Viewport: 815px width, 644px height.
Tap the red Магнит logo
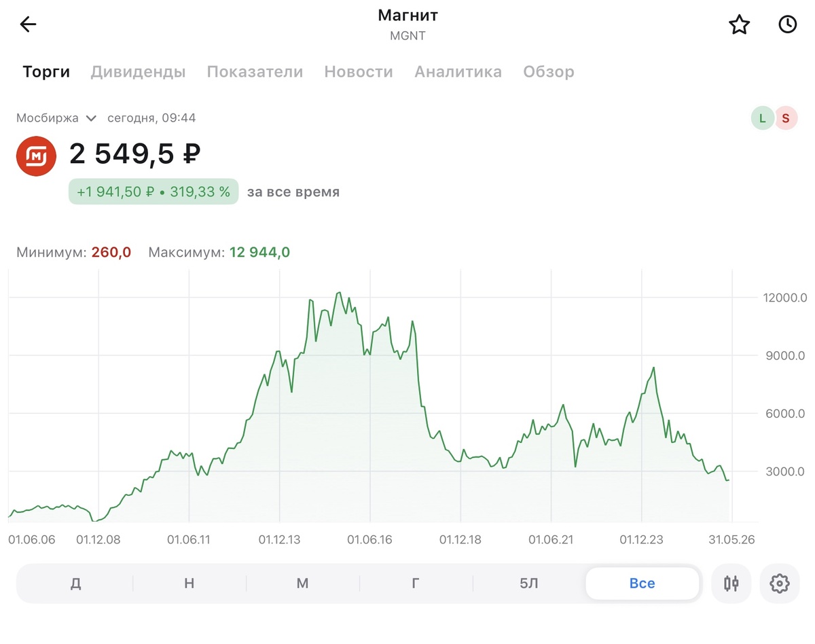coord(36,156)
